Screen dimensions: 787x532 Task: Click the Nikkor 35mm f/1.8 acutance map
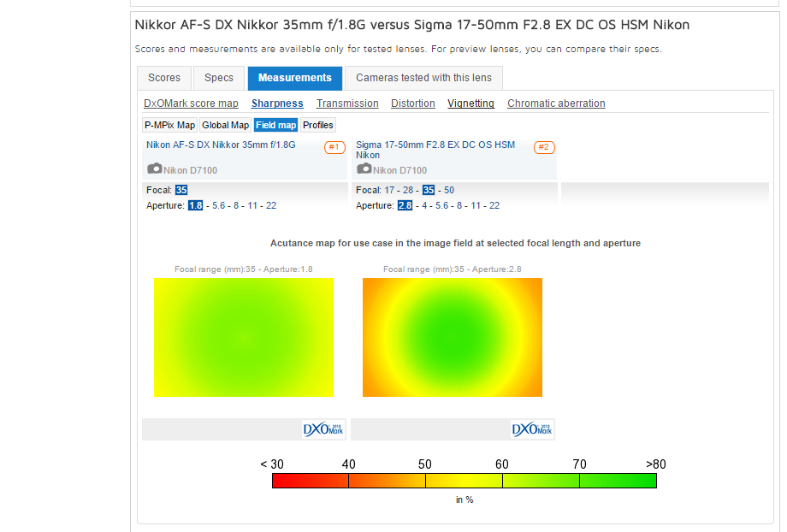point(244,337)
